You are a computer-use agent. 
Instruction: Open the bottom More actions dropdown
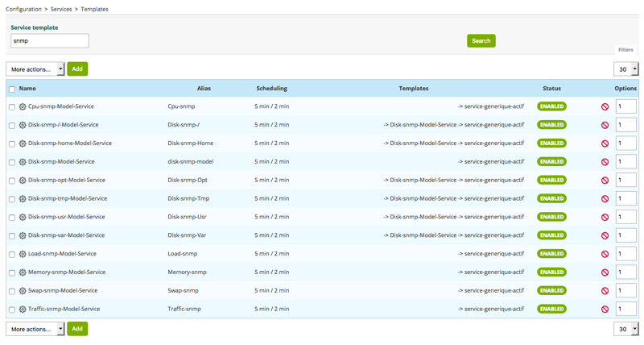tap(35, 329)
